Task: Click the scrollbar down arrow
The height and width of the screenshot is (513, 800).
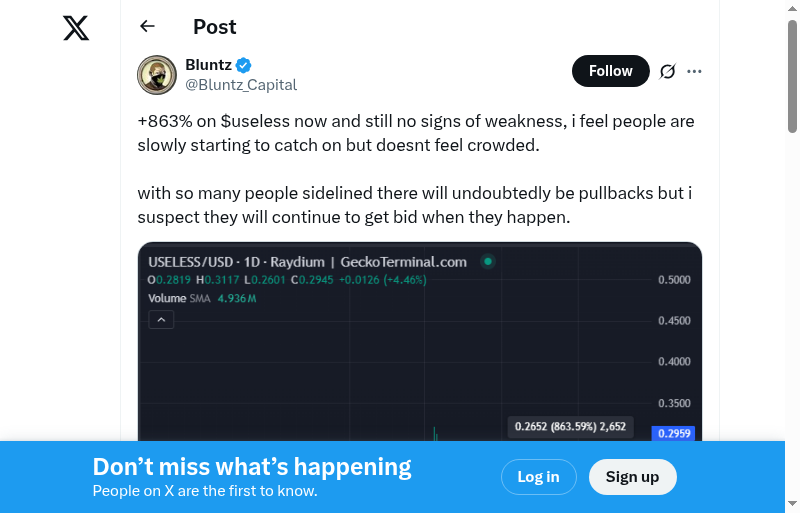Action: [792, 503]
